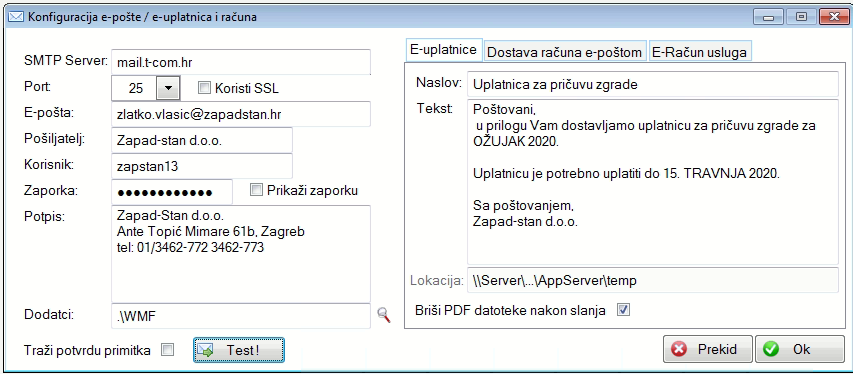Click the Prekid cancel button
This screenshot has height=374, width=853.
pos(708,349)
